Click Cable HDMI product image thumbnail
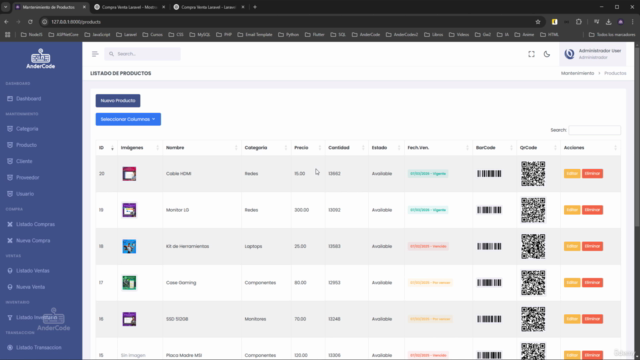This screenshot has width=640, height=360. pyautogui.click(x=129, y=174)
